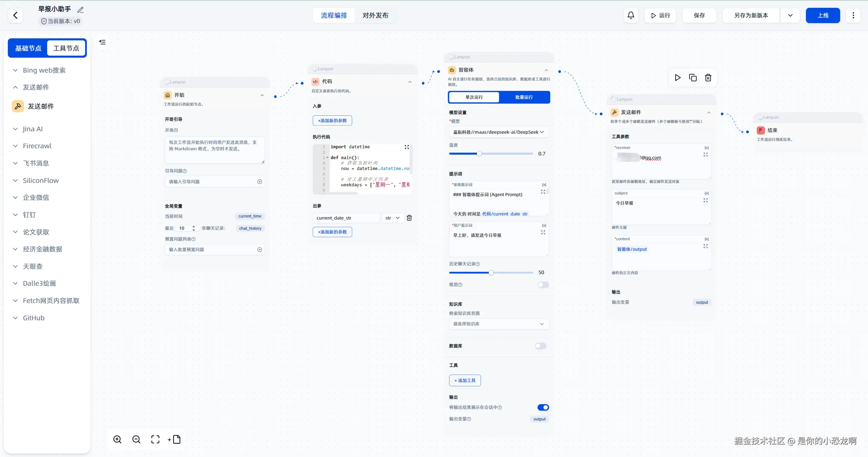
Task: Disable 将输出结果展示在会话中 switch
Action: point(543,407)
